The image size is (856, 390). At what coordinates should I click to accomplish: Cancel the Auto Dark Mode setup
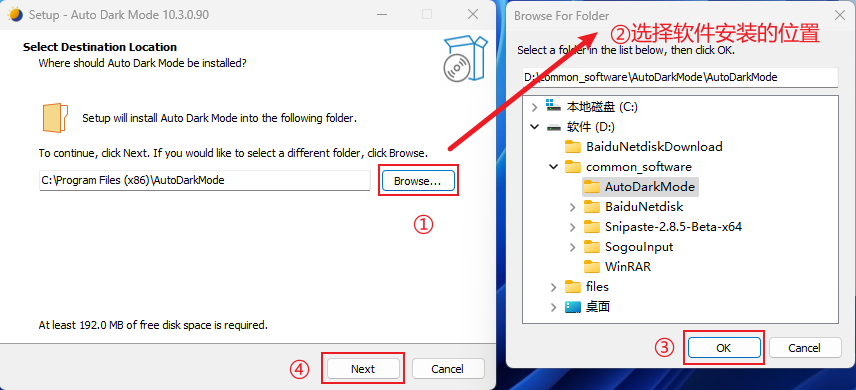pos(448,369)
